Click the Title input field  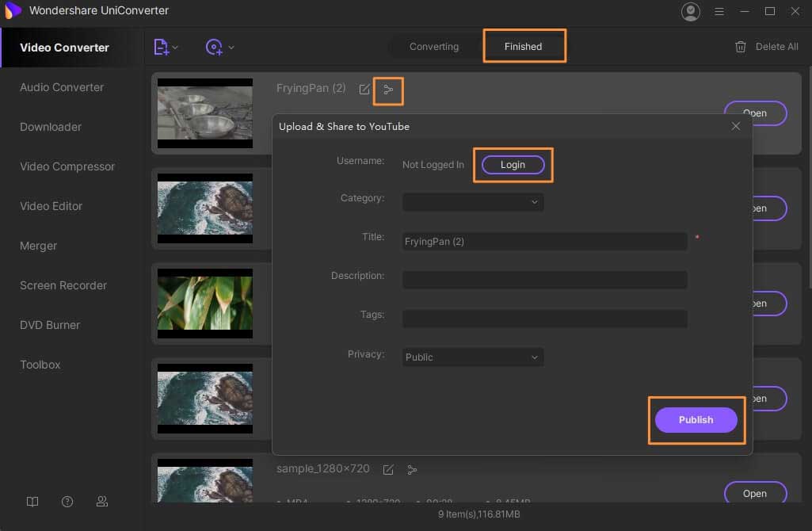pos(544,241)
